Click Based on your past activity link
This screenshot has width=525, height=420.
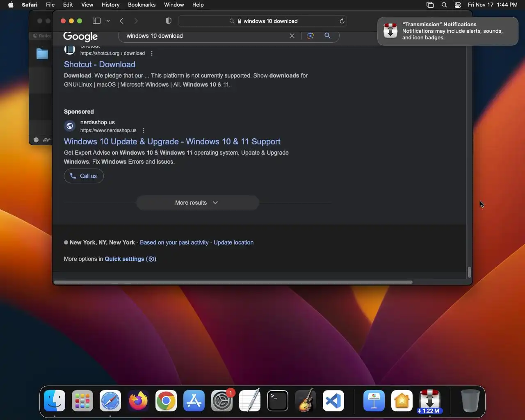174,242
